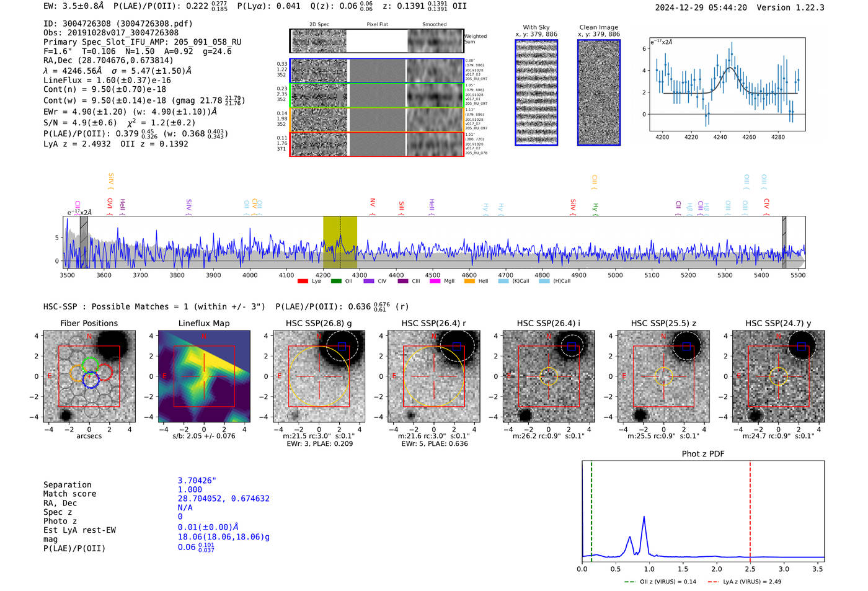Open the Clean Image cutout

tap(599, 92)
